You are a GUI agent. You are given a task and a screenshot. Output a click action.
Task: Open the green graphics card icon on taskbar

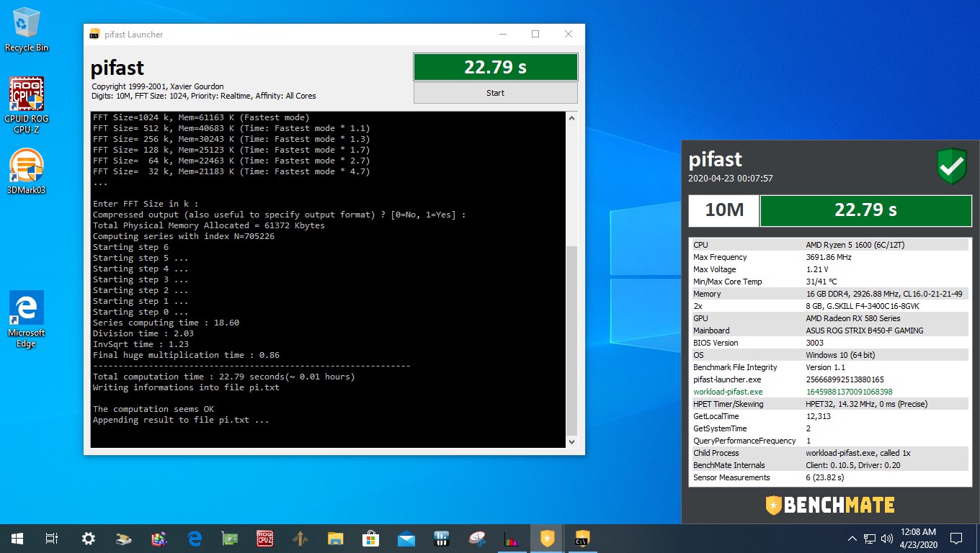tap(229, 538)
